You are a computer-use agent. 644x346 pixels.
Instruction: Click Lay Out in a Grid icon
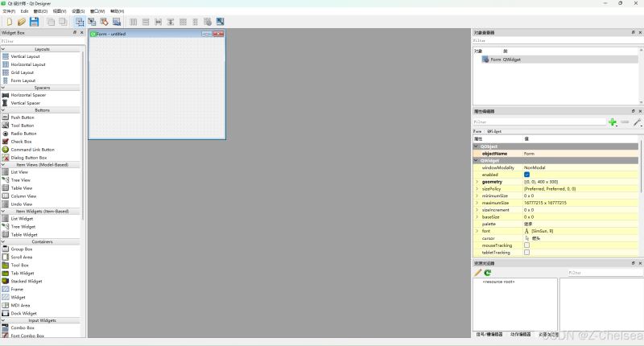pyautogui.click(x=184, y=22)
